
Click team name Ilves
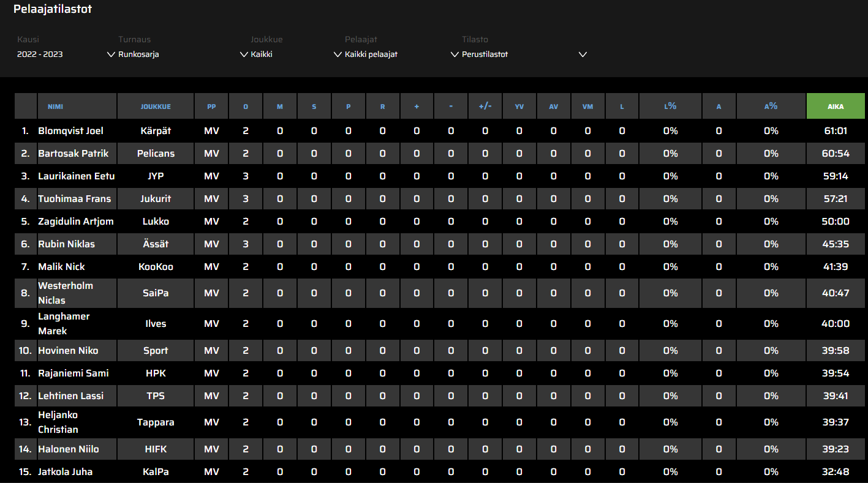[x=156, y=324]
